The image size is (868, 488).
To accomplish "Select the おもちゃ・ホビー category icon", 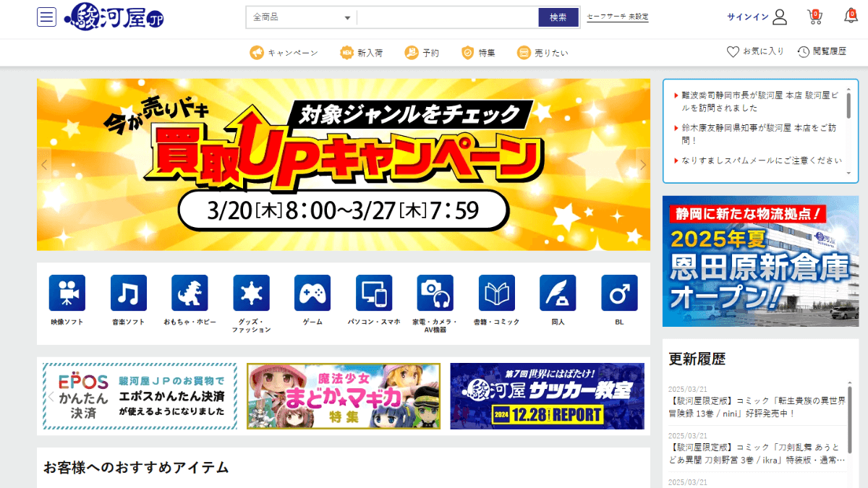I will [x=190, y=293].
